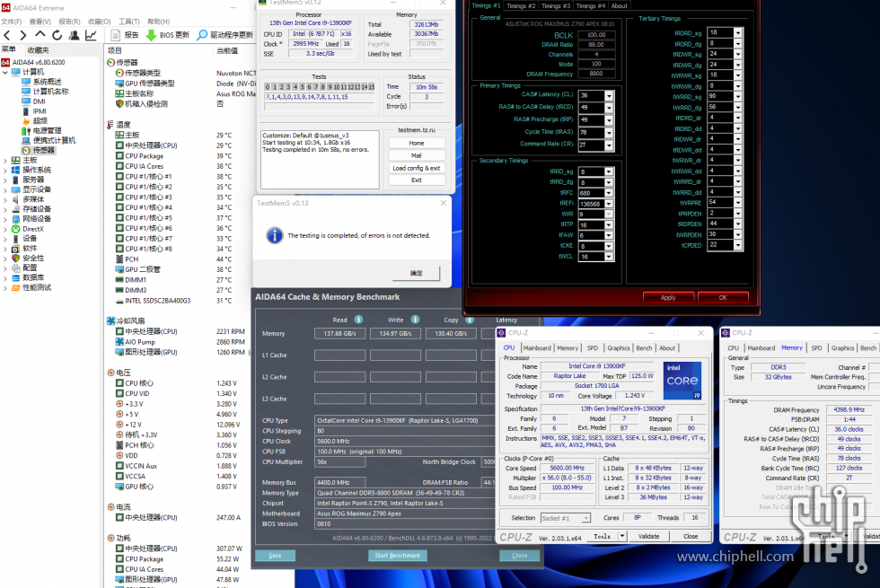The image size is (880, 588).
Task: Open the CAS# Latency (CL) dropdown
Action: [x=609, y=95]
